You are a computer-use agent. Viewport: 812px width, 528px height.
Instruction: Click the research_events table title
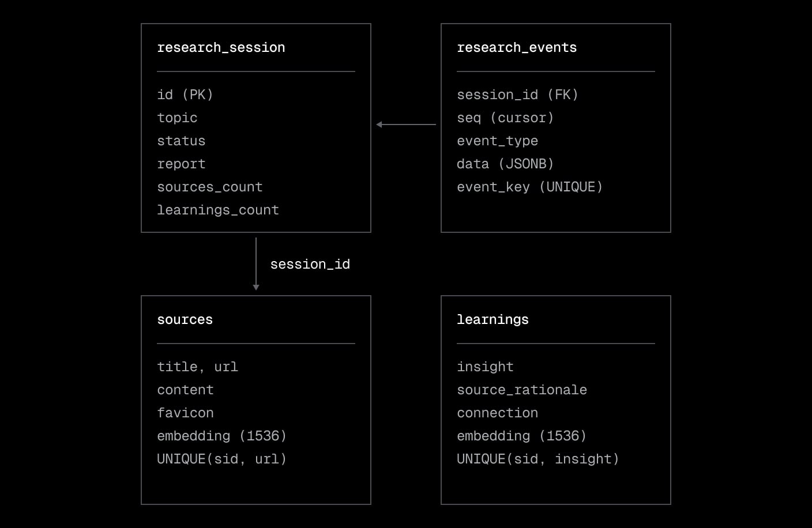pyautogui.click(x=516, y=48)
